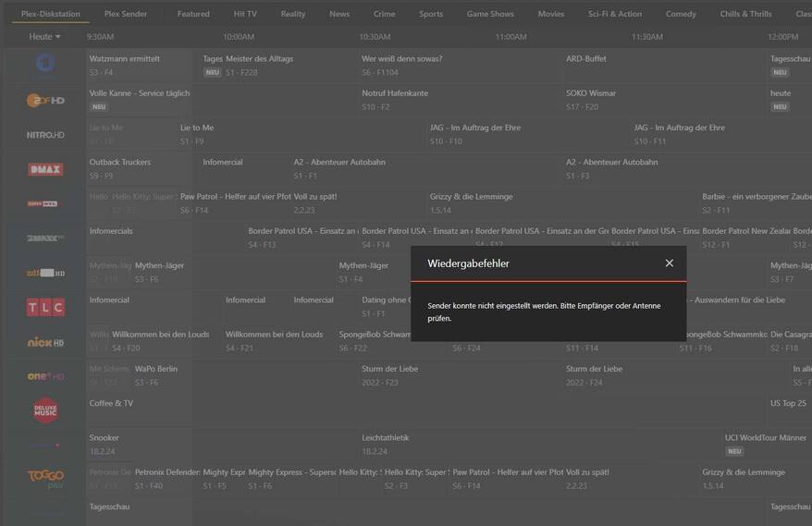Switch to Game Shows tab
812x526 pixels.
tap(490, 14)
